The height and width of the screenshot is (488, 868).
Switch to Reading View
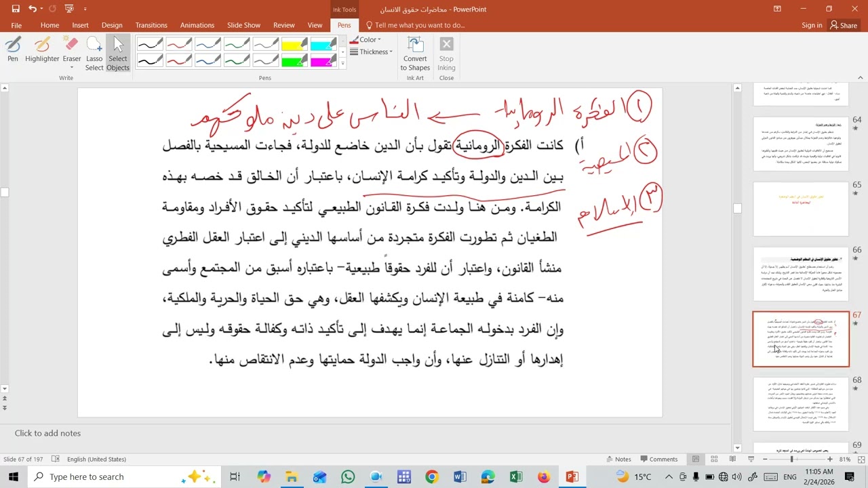[x=732, y=459]
